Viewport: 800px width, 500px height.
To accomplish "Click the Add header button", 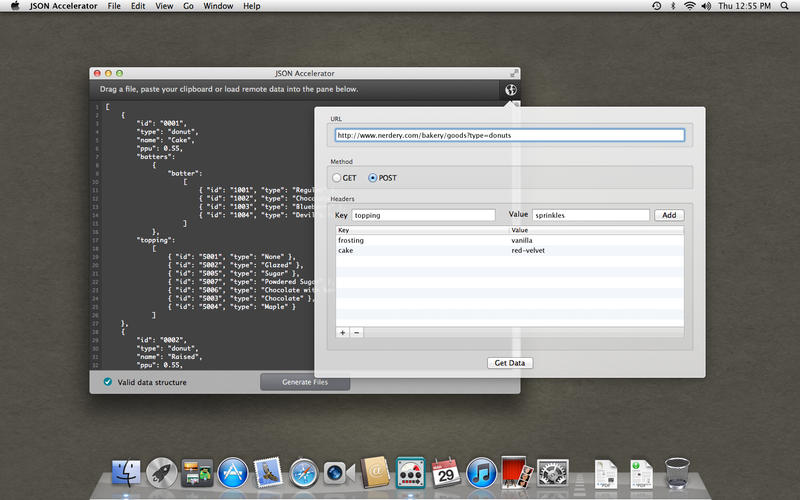I will 669,215.
